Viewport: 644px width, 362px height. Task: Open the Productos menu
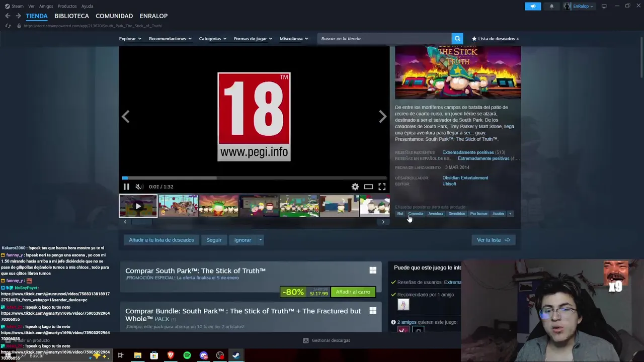click(x=67, y=6)
